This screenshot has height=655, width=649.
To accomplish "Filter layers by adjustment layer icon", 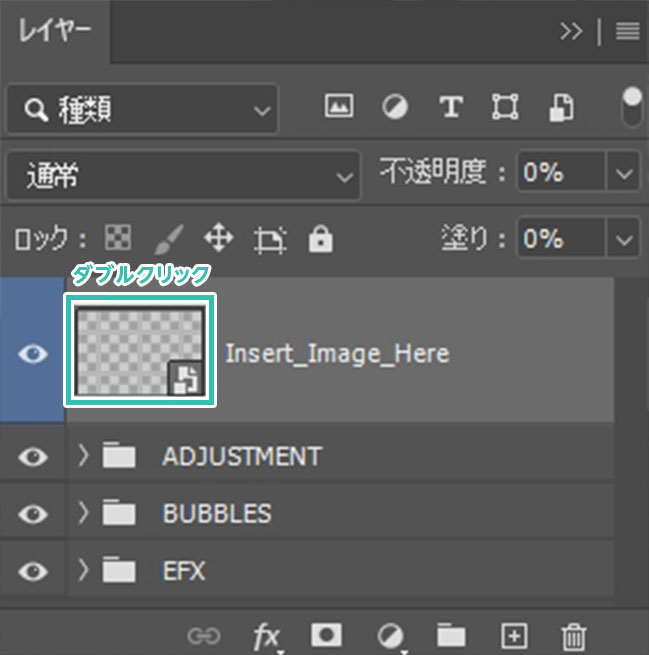I will 396,108.
